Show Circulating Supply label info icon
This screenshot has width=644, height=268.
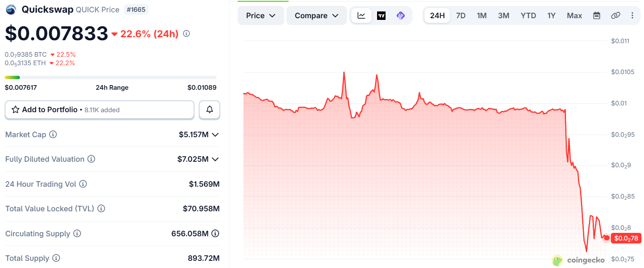pyautogui.click(x=77, y=234)
